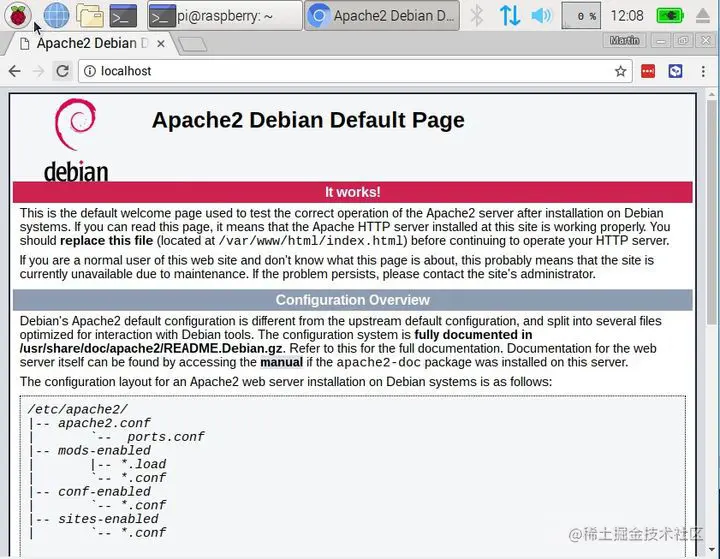
Task: Click the eject icon in panel
Action: [703, 16]
